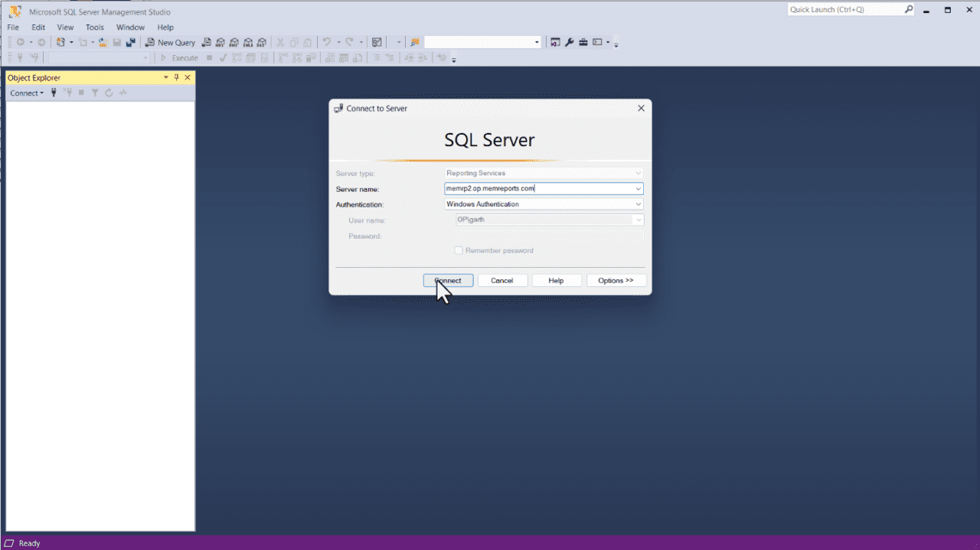
Task: Click the Activity Monitor toolbar icon
Action: 377,43
